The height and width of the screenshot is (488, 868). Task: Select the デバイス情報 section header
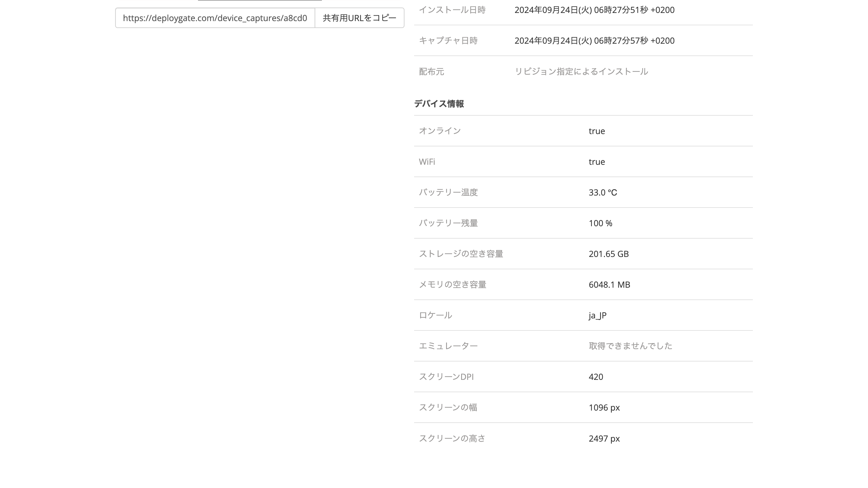click(439, 103)
